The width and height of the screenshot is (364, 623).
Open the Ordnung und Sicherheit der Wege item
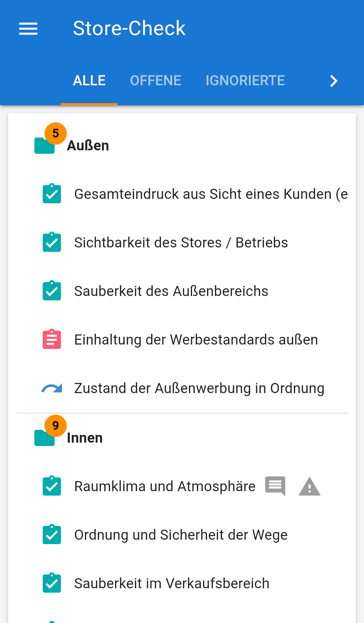181,535
